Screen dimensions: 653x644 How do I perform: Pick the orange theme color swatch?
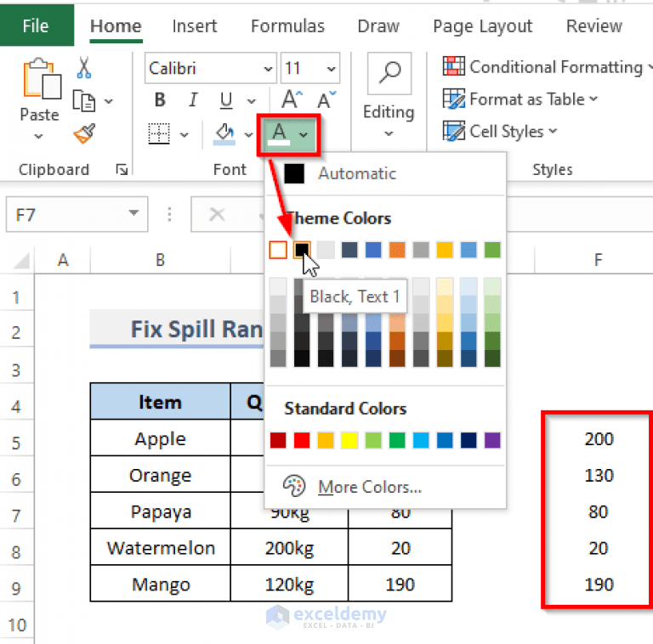(x=397, y=250)
